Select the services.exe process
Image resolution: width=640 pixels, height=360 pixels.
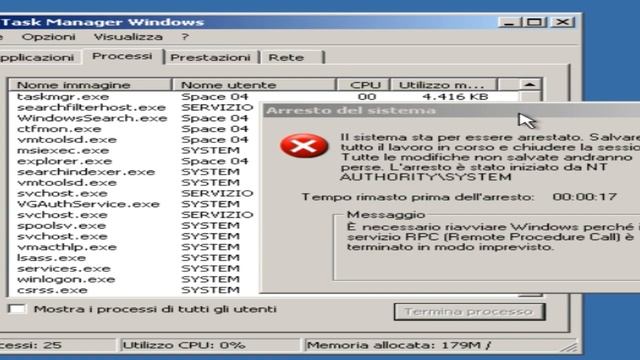coord(64,269)
